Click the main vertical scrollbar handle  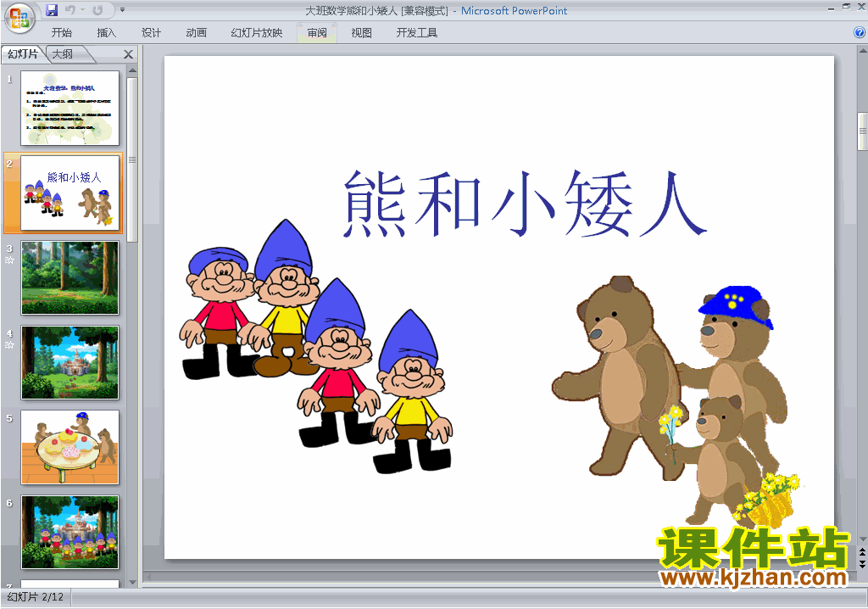tap(862, 131)
